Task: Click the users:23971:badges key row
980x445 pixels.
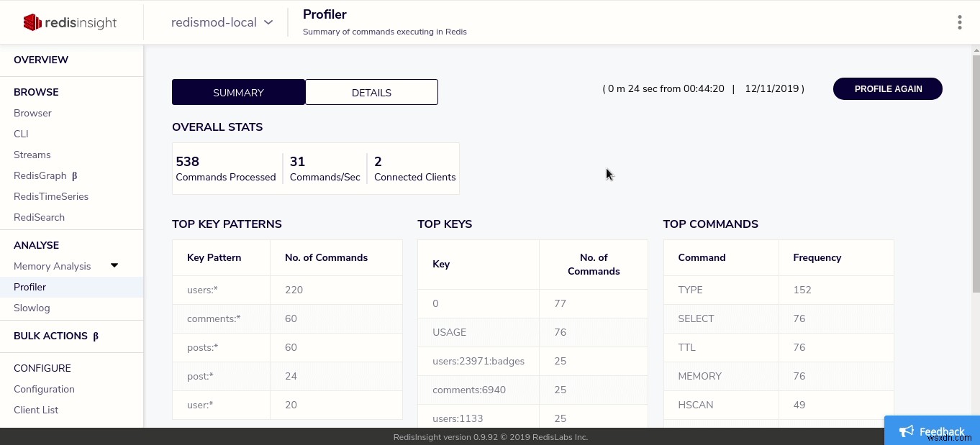Action: 532,361
